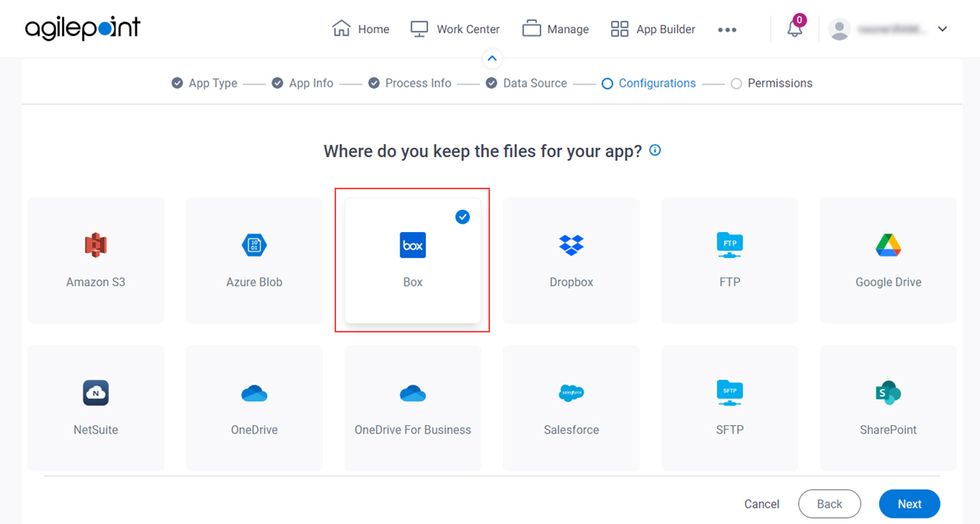Click the Salesforce label

click(x=571, y=430)
